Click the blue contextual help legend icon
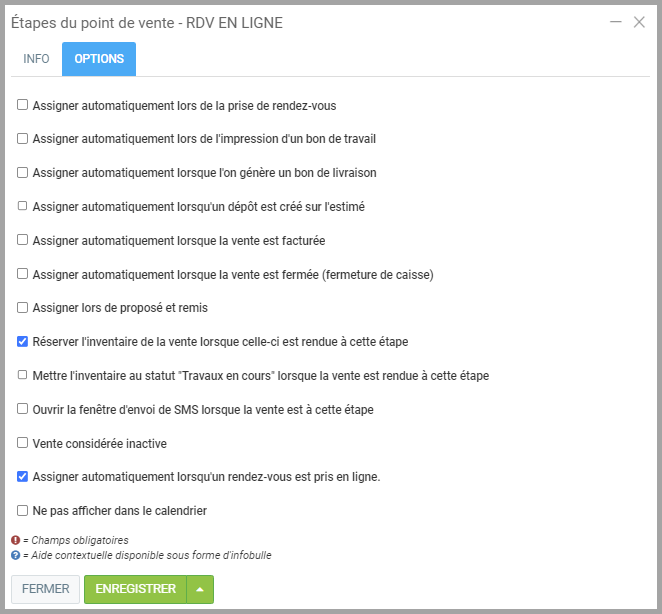 pos(15,555)
